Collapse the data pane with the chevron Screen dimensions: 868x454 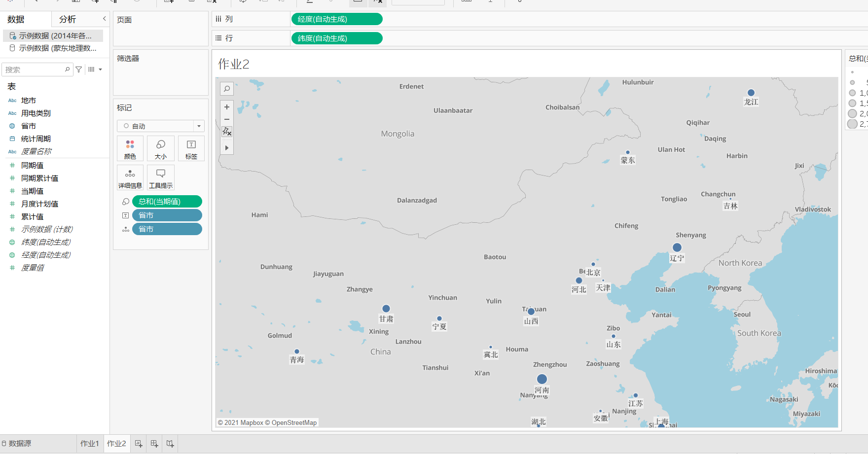coord(104,19)
